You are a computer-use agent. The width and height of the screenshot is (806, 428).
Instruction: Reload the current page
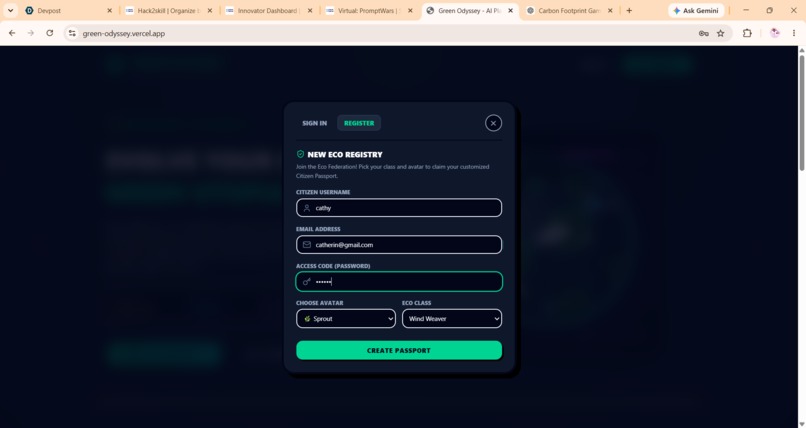point(49,33)
